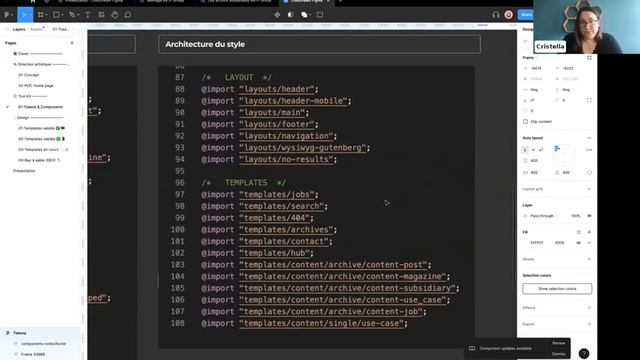
Task: Select the composants-notes/footer layer
Action: 44,344
